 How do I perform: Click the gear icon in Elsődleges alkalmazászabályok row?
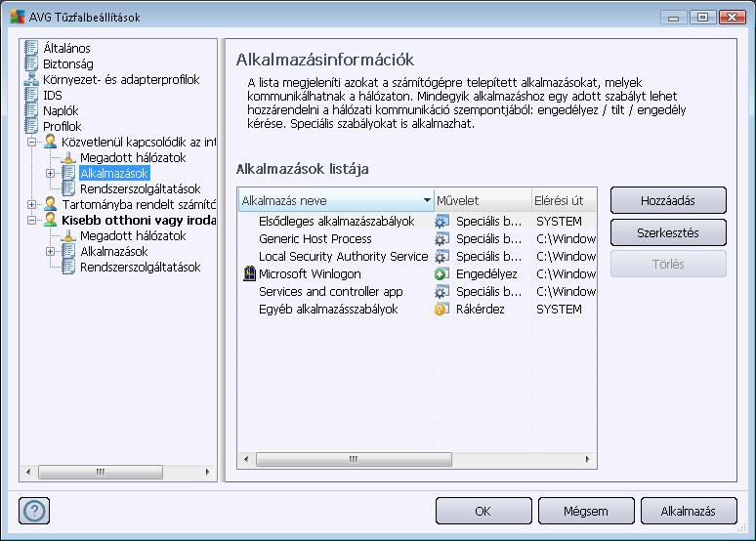tap(441, 222)
